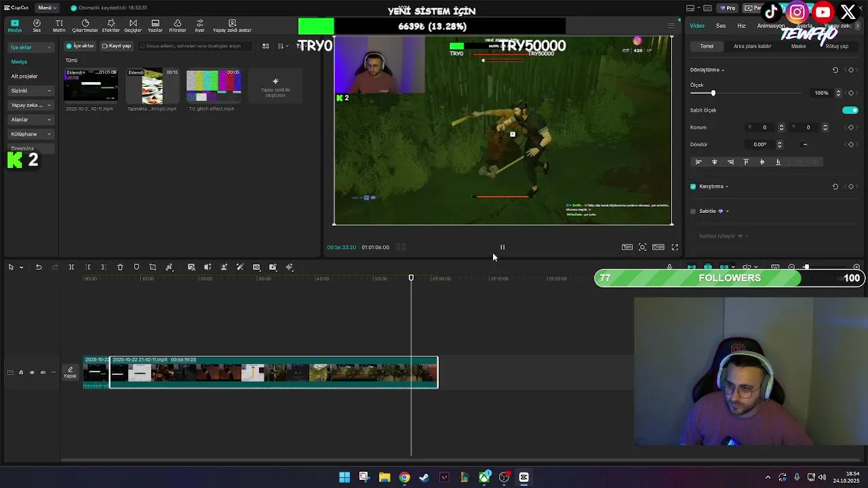Click the Ölçek scale slider handle
This screenshot has height=488, width=868.
coord(713,93)
